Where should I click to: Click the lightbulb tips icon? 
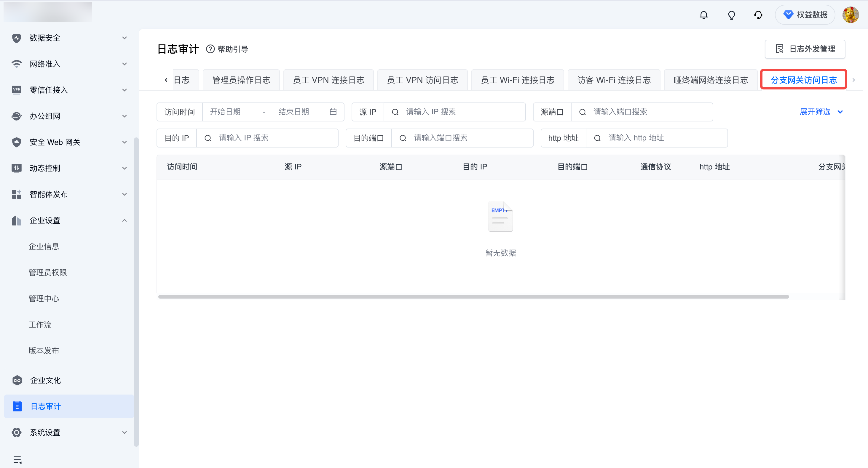[x=731, y=15]
